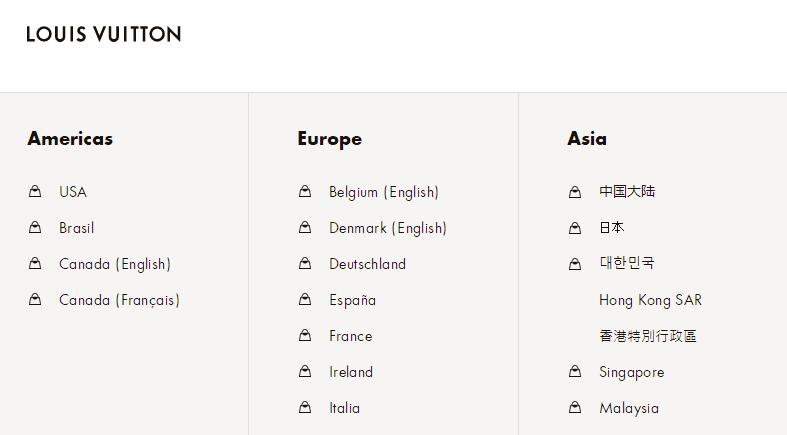Select Ireland from the Europe list
This screenshot has width=787, height=435.
[351, 372]
